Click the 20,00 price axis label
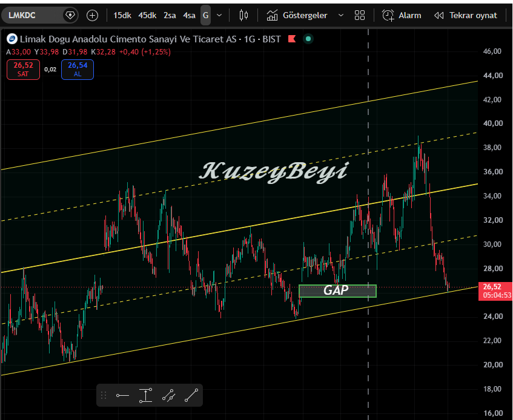This screenshot has width=513, height=420. pyautogui.click(x=493, y=365)
